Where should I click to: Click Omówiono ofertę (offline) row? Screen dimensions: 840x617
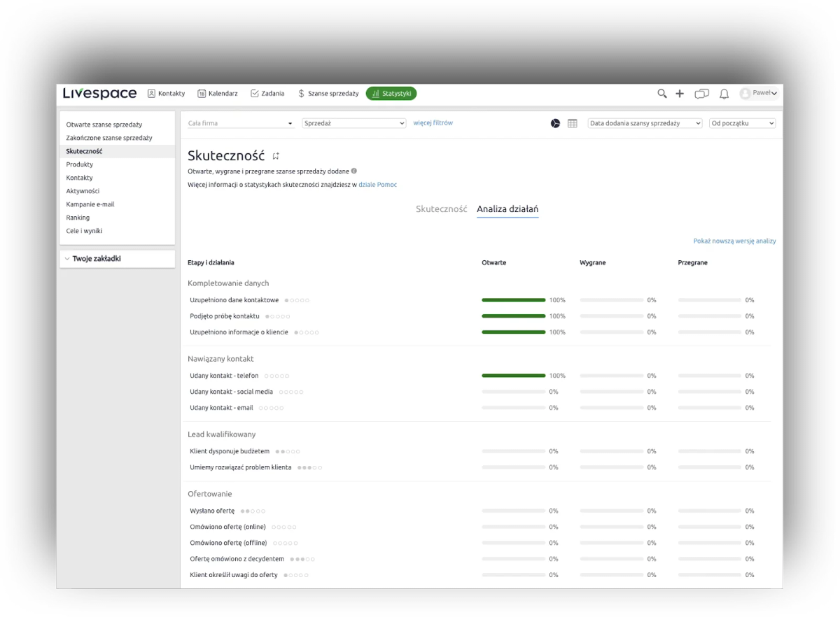tap(479, 543)
